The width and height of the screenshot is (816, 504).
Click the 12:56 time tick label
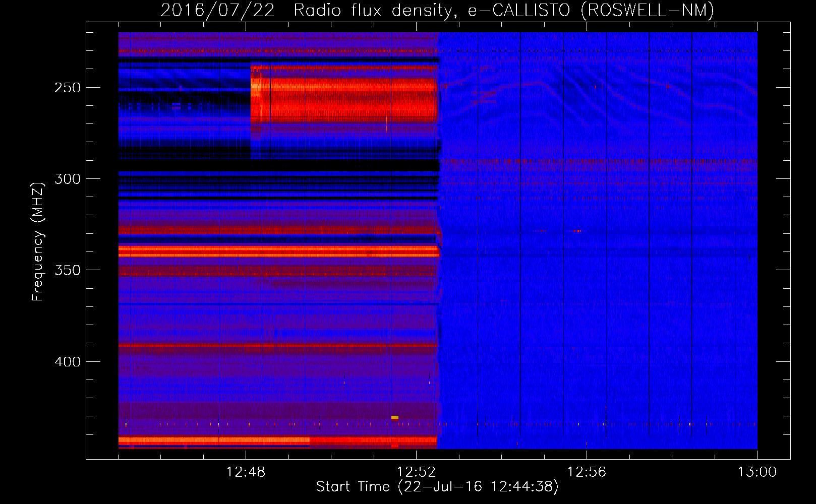pyautogui.click(x=587, y=472)
